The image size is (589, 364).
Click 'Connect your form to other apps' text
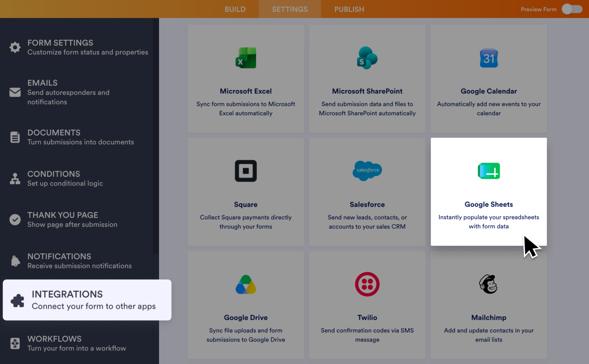(94, 306)
